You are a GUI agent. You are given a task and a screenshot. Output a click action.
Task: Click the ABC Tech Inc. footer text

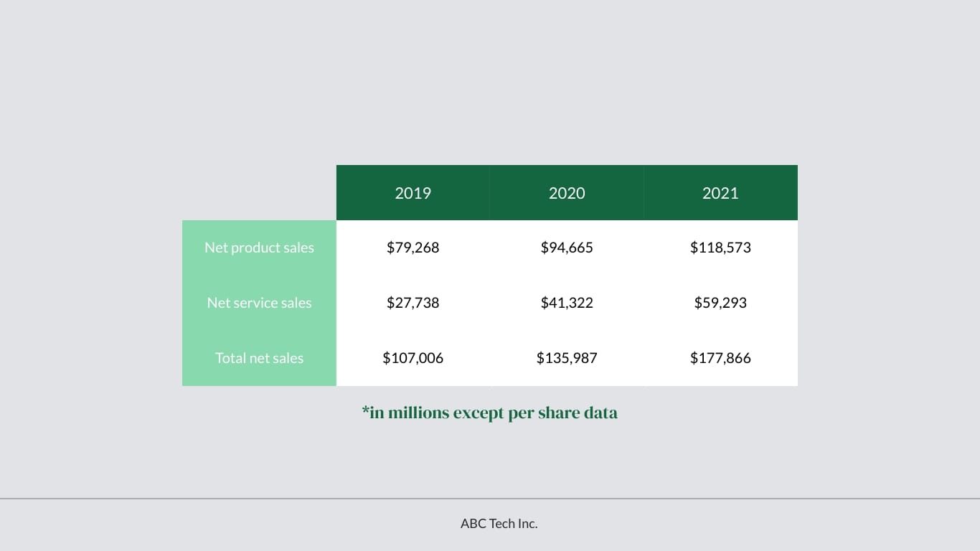coord(499,523)
